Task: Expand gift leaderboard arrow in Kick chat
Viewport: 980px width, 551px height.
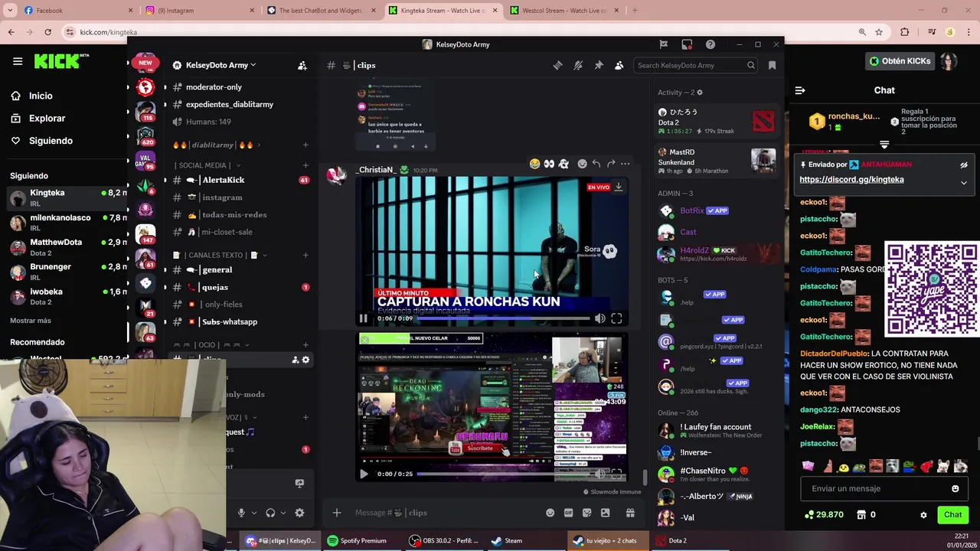Action: [x=884, y=145]
